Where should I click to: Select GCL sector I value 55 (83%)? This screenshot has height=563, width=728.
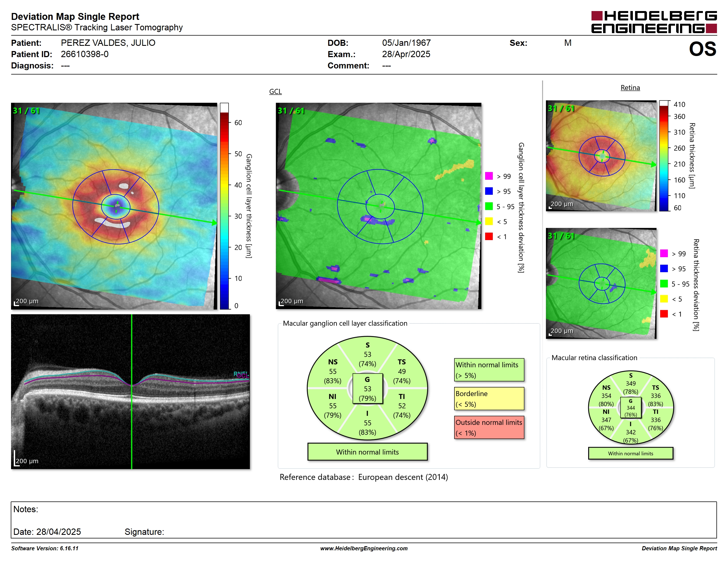coord(367,427)
